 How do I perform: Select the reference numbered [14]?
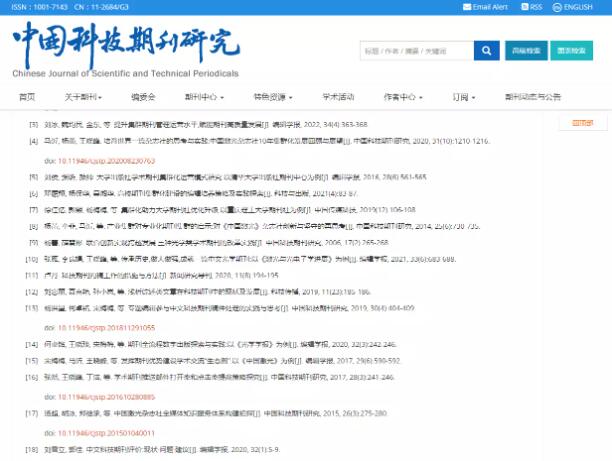pos(211,344)
